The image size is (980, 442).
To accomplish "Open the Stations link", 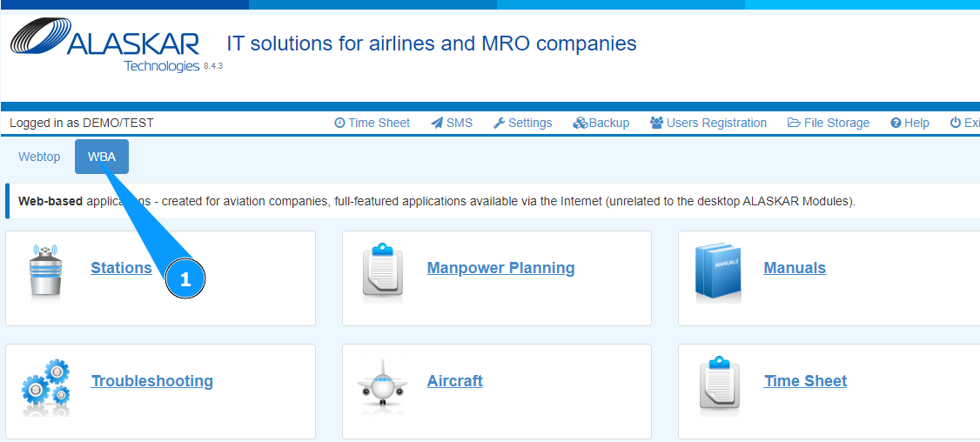I will click(121, 268).
